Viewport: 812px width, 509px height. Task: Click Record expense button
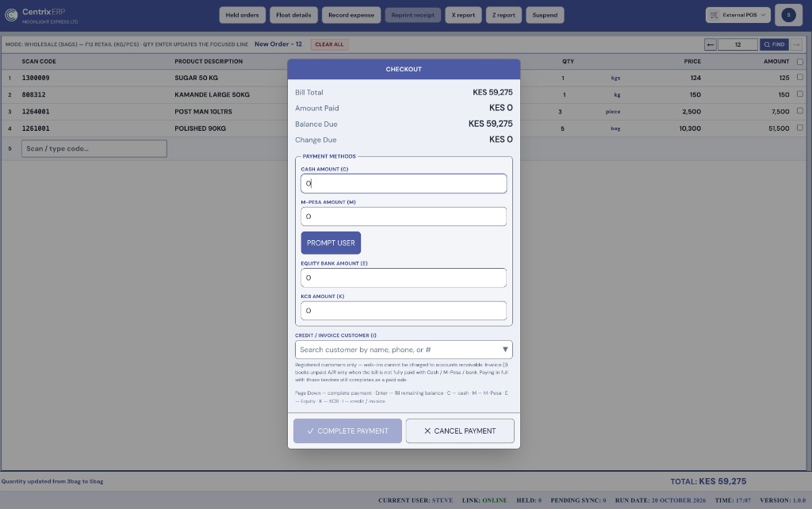(x=351, y=15)
